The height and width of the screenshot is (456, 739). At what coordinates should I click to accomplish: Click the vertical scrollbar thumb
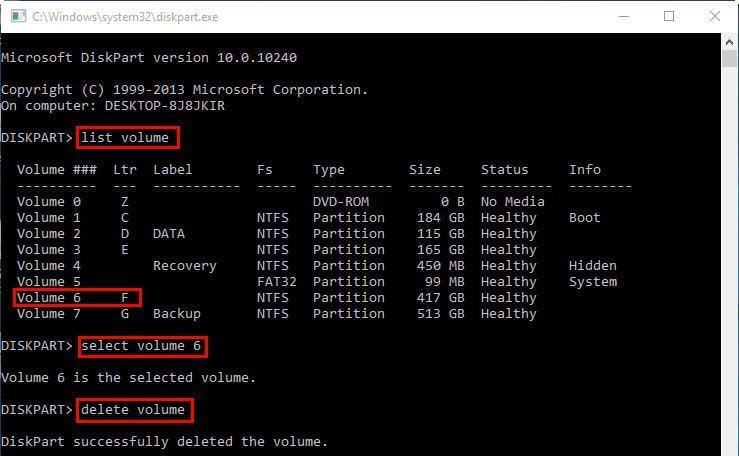coord(730,58)
